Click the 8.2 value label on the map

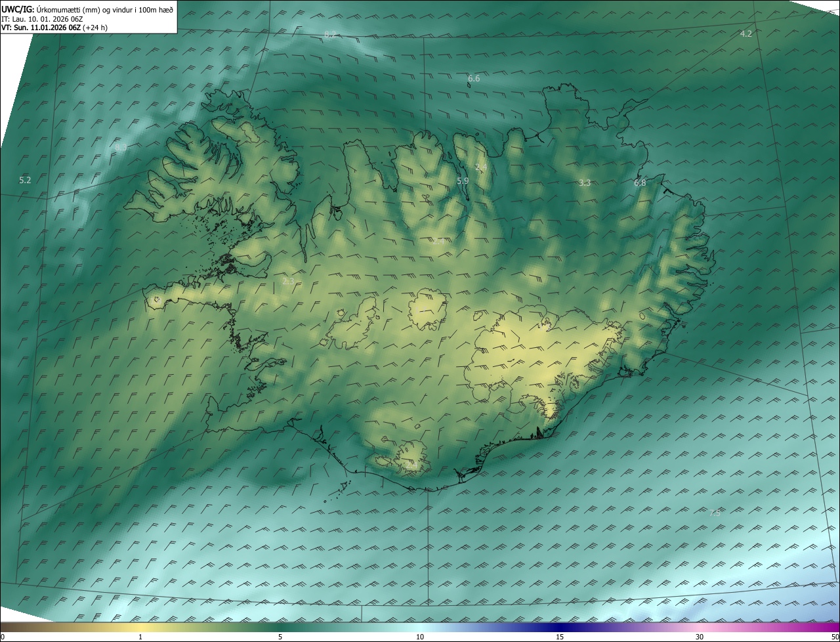330,34
